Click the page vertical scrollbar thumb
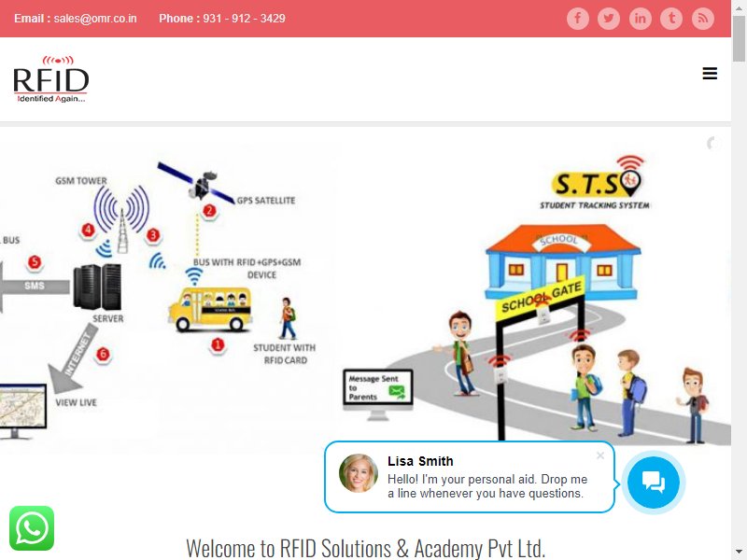The height and width of the screenshot is (560, 747). click(739, 40)
